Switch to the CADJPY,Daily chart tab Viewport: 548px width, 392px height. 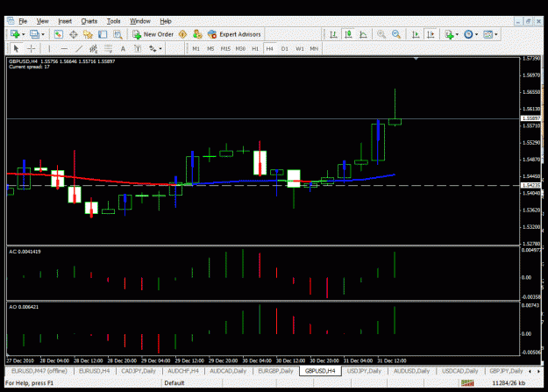point(139,371)
